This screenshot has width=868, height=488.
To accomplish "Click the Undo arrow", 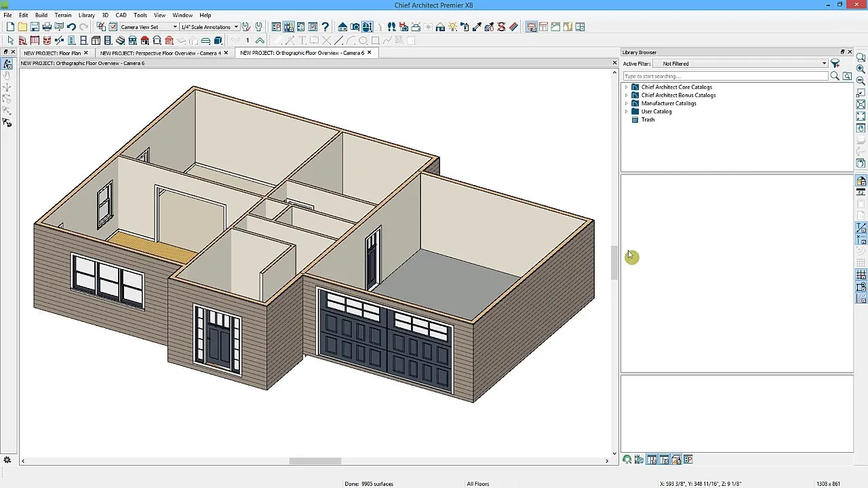I will 71,27.
